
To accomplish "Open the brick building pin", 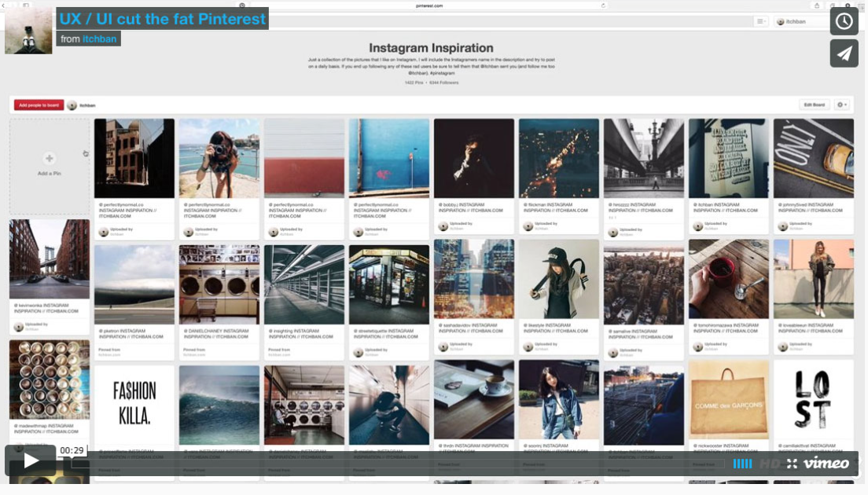I will tap(134, 158).
